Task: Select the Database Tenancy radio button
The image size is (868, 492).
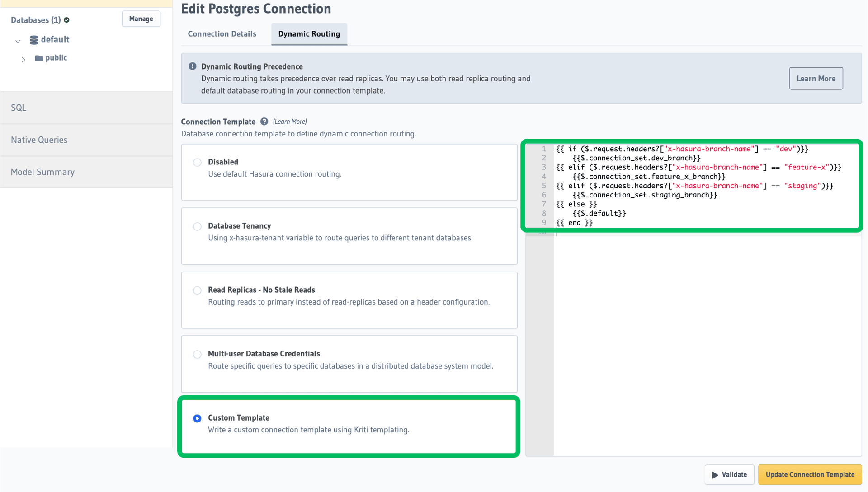Action: (x=197, y=226)
